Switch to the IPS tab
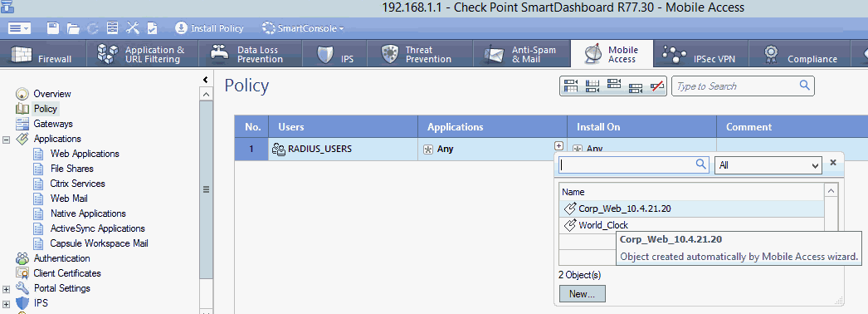This screenshot has width=868, height=314. (336, 54)
